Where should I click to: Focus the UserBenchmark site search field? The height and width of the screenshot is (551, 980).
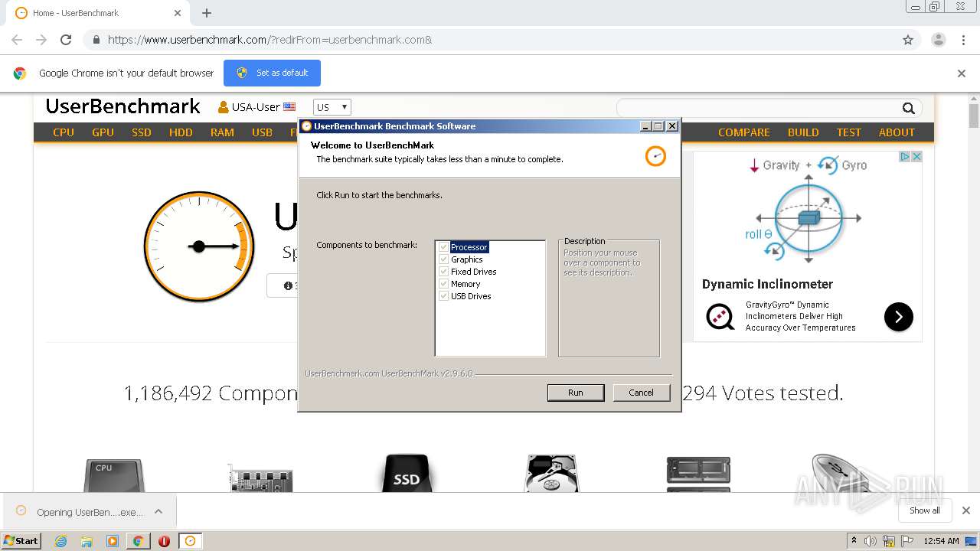click(x=758, y=108)
